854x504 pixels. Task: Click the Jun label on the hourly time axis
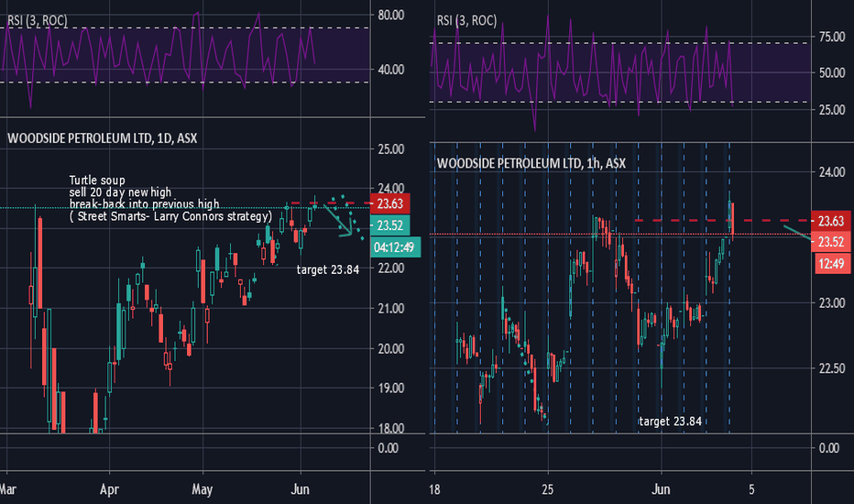pos(661,489)
